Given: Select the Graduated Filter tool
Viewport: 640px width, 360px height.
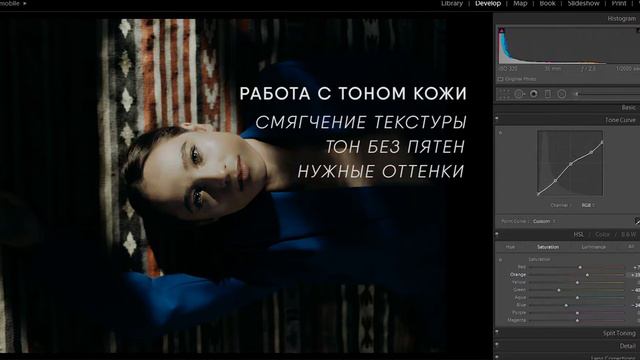Looking at the screenshot, I should (548, 94).
